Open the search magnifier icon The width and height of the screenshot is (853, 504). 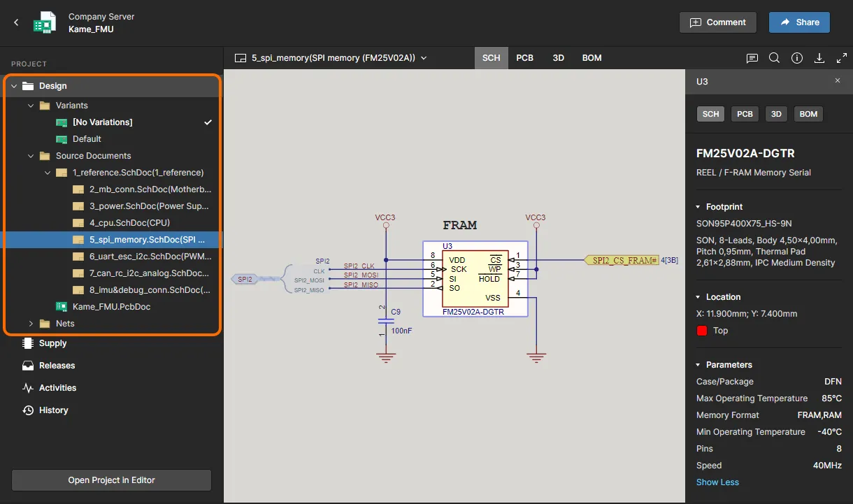tap(775, 58)
